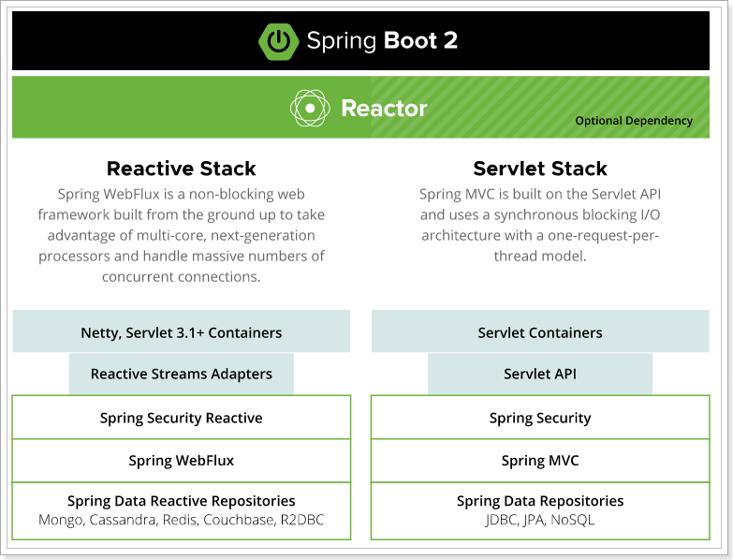Click the non-reactive Spring Data Repositories label

point(540,501)
